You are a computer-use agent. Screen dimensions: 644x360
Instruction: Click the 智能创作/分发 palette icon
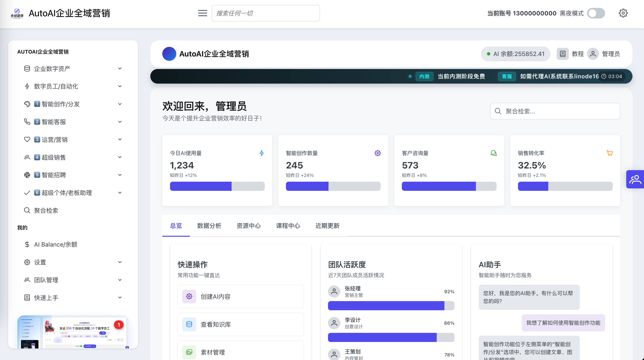point(27,104)
